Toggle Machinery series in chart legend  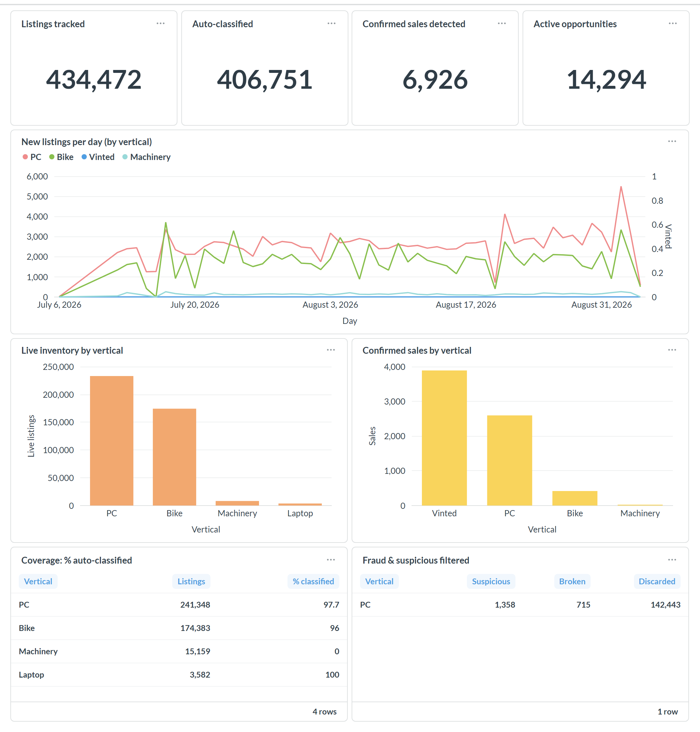pos(146,157)
